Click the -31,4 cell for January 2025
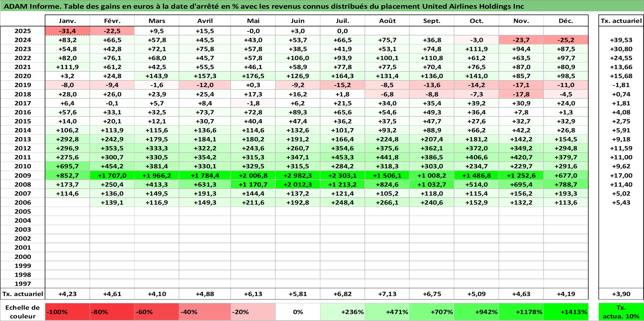Image resolution: width=644 pixels, height=321 pixels. tap(67, 31)
